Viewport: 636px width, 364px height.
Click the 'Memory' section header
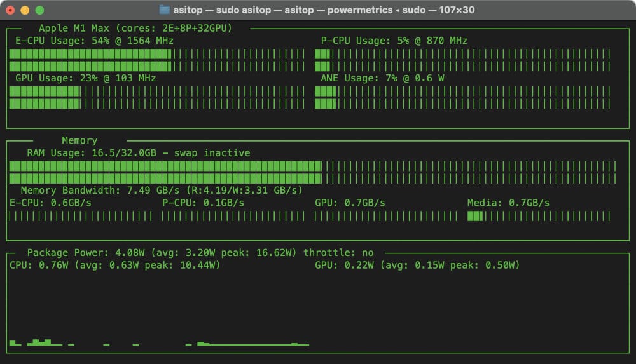[x=79, y=140]
